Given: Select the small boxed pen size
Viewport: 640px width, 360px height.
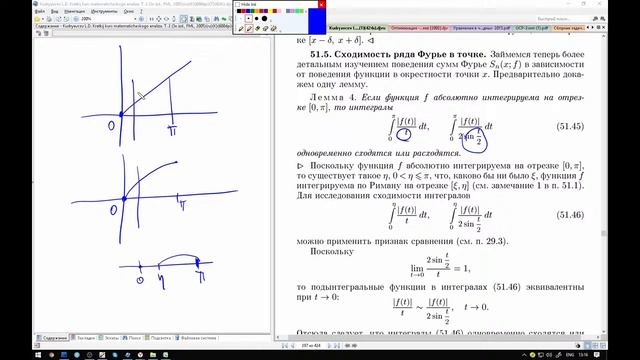Looking at the screenshot, I should (249, 19).
